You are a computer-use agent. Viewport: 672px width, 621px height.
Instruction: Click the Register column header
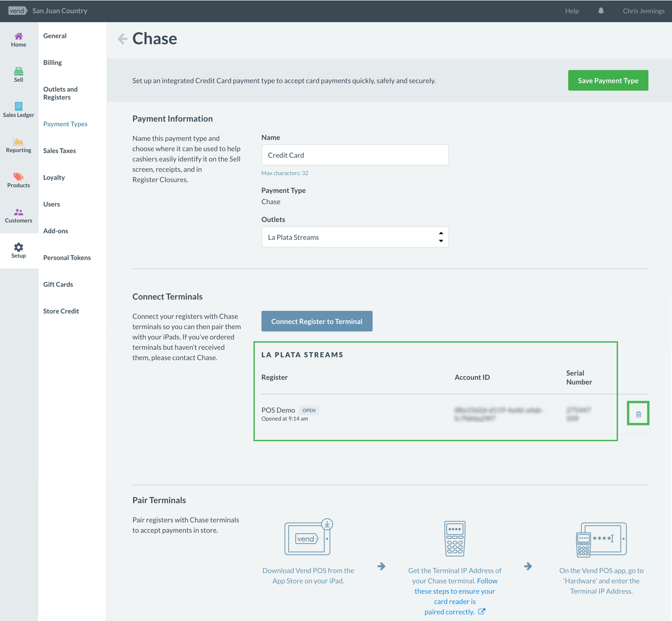pos(275,377)
